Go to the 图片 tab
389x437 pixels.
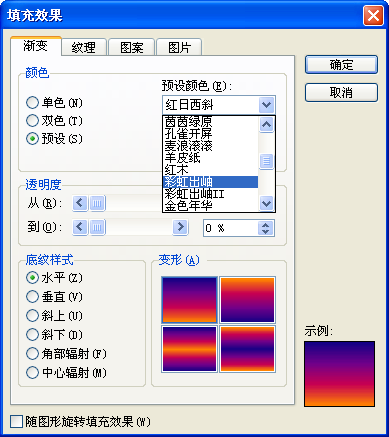(179, 47)
